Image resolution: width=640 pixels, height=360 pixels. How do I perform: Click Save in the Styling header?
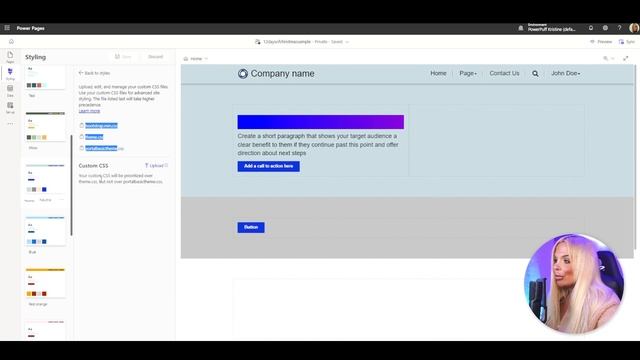click(123, 57)
